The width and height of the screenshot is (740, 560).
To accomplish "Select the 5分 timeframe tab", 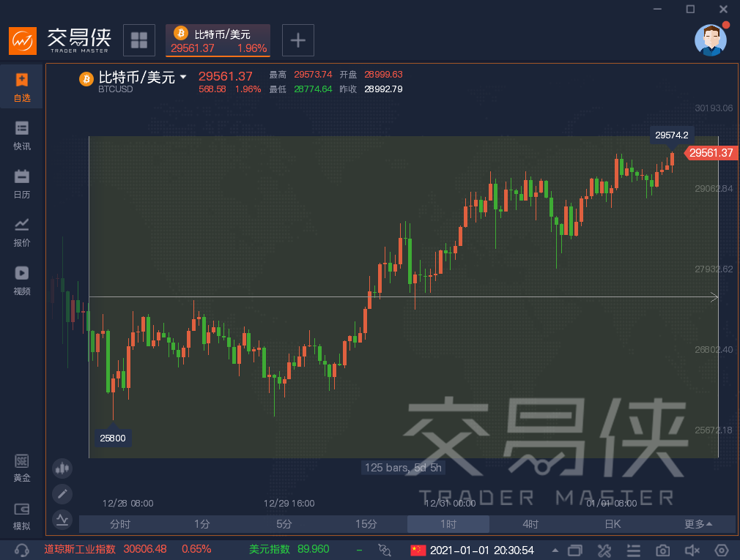I will point(284,524).
